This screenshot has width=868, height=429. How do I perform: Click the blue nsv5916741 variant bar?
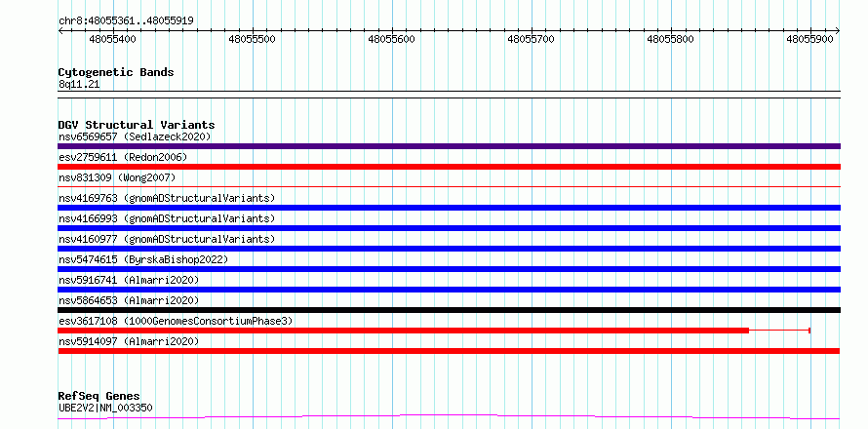tap(449, 290)
